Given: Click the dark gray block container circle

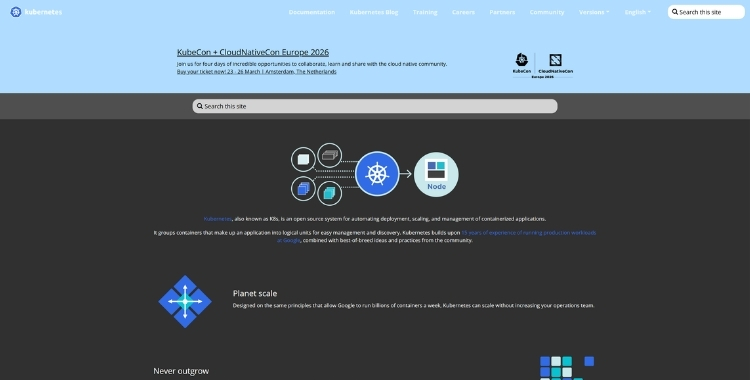Looking at the screenshot, I should coord(330,155).
